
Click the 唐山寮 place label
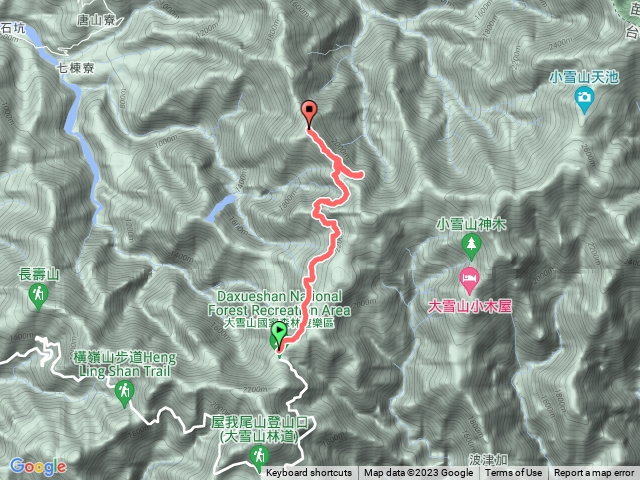click(96, 20)
